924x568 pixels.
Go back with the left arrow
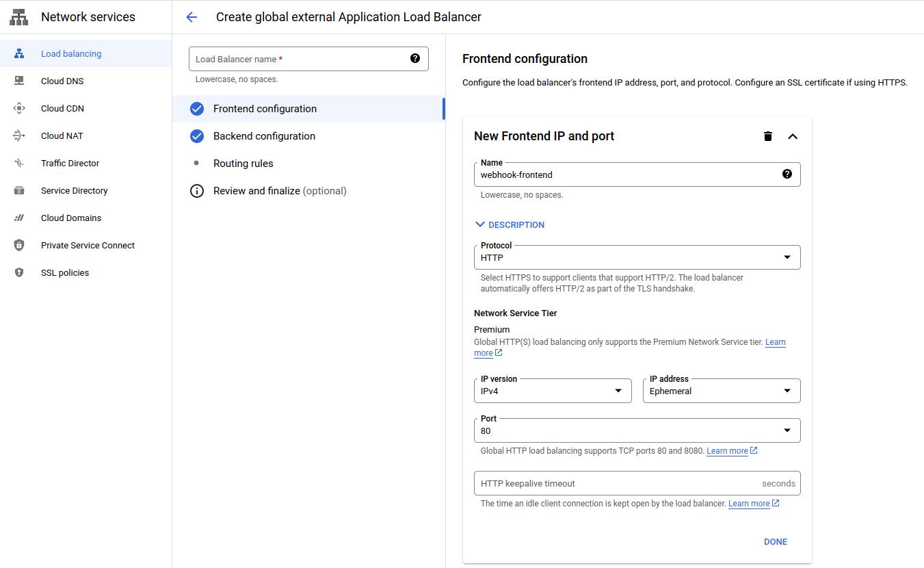(x=192, y=17)
